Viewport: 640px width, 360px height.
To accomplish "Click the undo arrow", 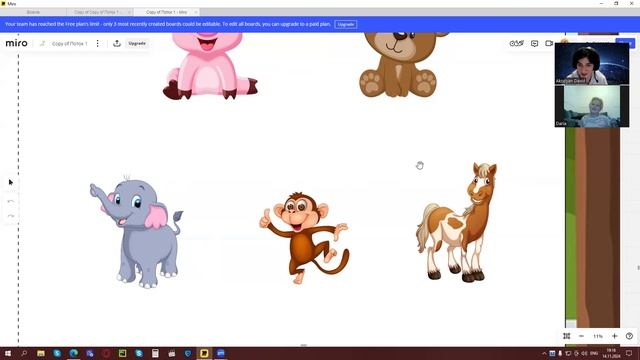I will click(11, 201).
